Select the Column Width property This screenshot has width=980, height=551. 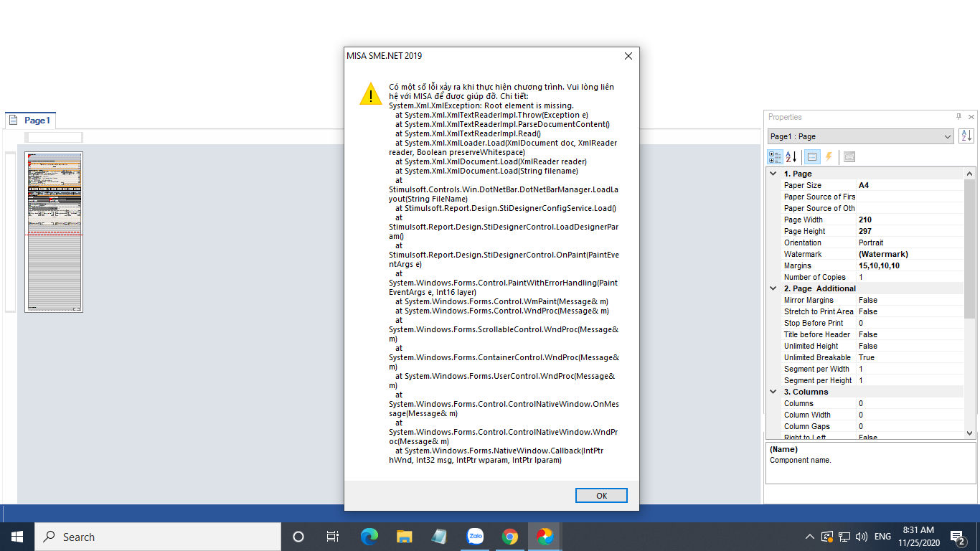tap(866, 415)
